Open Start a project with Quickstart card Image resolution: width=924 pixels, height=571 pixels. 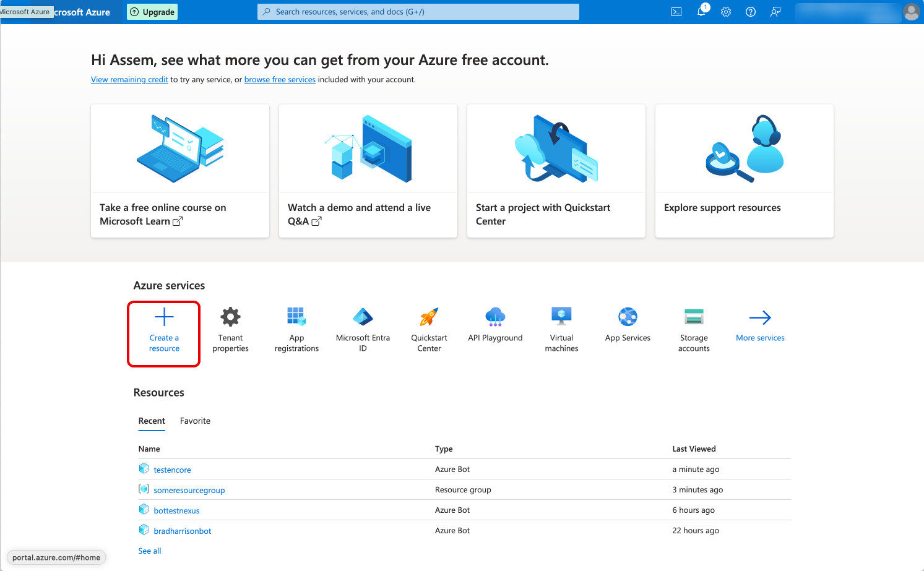(556, 171)
